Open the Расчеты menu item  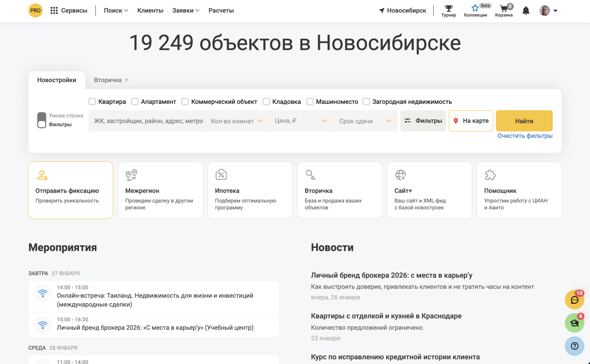(x=221, y=11)
